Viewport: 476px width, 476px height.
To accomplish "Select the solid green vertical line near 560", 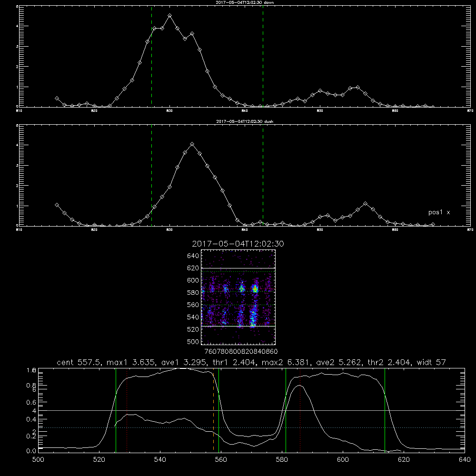I will click(x=218, y=410).
